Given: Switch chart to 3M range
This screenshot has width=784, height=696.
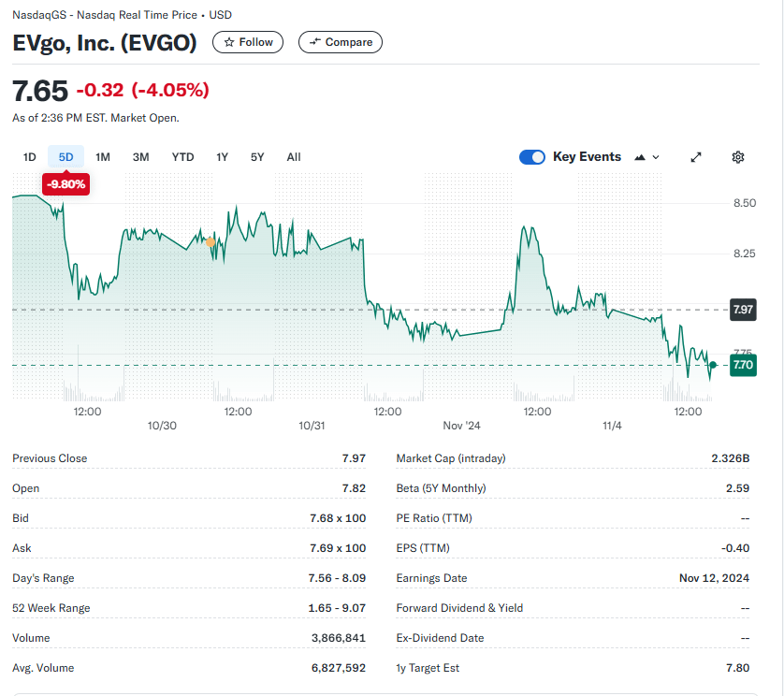Looking at the screenshot, I should click(x=140, y=157).
